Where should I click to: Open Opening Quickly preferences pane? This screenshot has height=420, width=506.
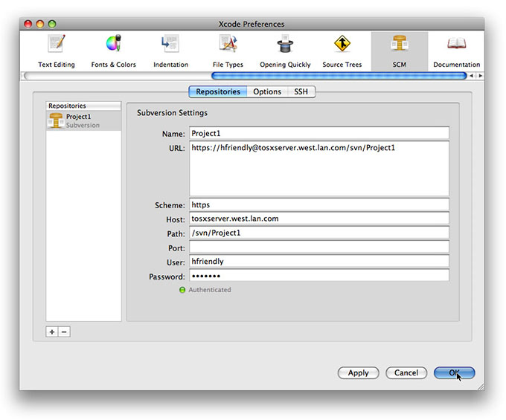click(285, 51)
